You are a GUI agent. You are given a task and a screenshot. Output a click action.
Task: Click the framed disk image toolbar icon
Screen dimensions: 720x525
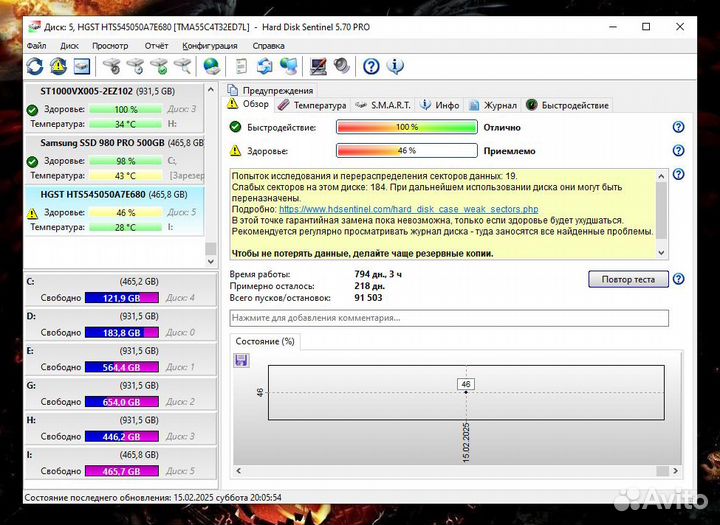tap(81, 67)
